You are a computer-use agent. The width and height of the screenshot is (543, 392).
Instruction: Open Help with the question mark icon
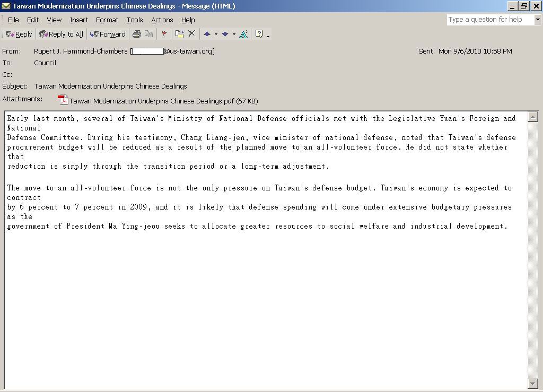pos(259,33)
